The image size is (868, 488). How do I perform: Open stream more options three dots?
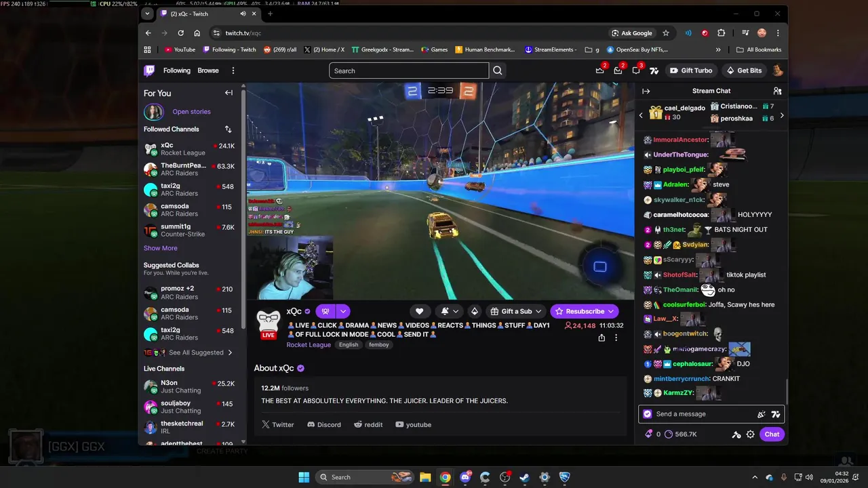616,338
